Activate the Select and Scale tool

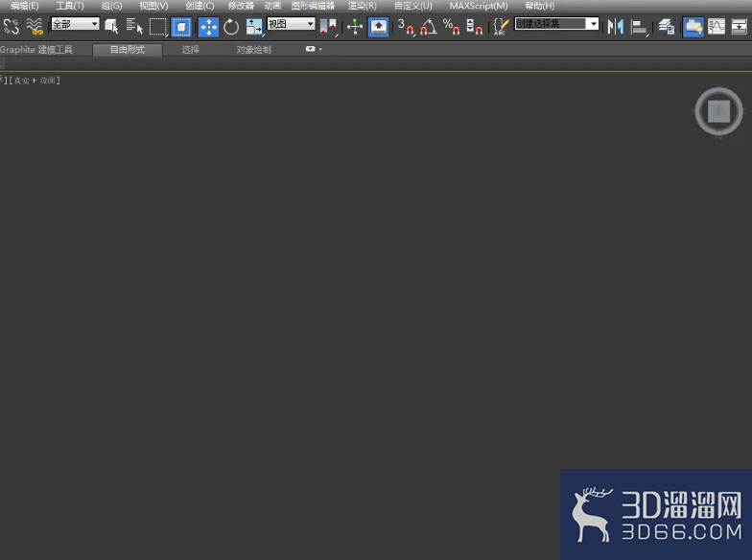(254, 27)
